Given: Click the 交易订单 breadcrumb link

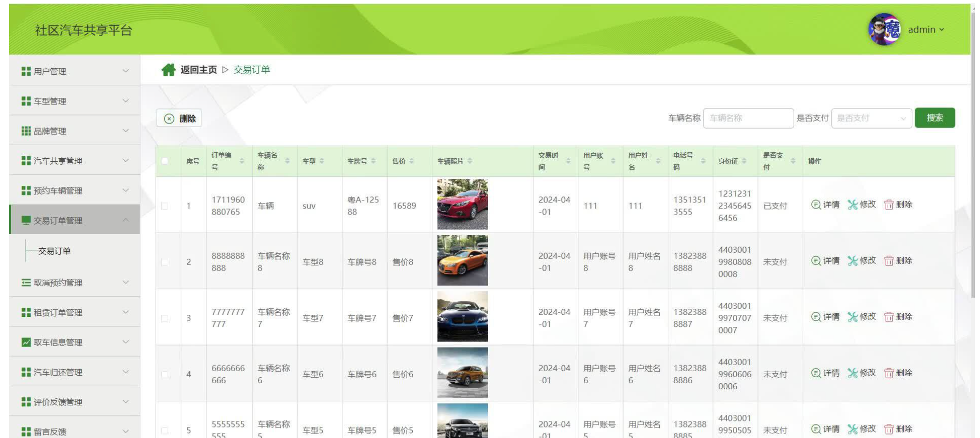Looking at the screenshot, I should [252, 70].
